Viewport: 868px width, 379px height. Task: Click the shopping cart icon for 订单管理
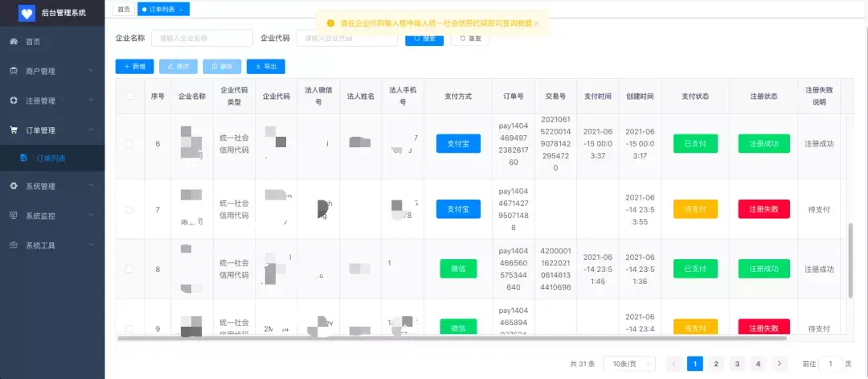[14, 130]
